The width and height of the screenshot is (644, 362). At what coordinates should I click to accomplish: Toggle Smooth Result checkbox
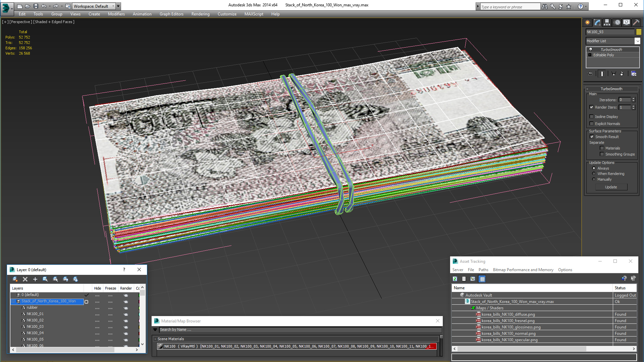[x=592, y=137]
